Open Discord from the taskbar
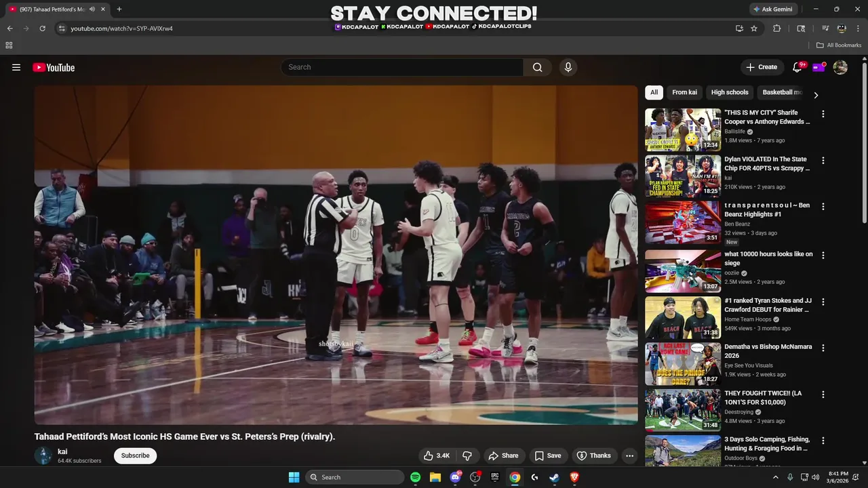Image resolution: width=868 pixels, height=488 pixels. (456, 477)
